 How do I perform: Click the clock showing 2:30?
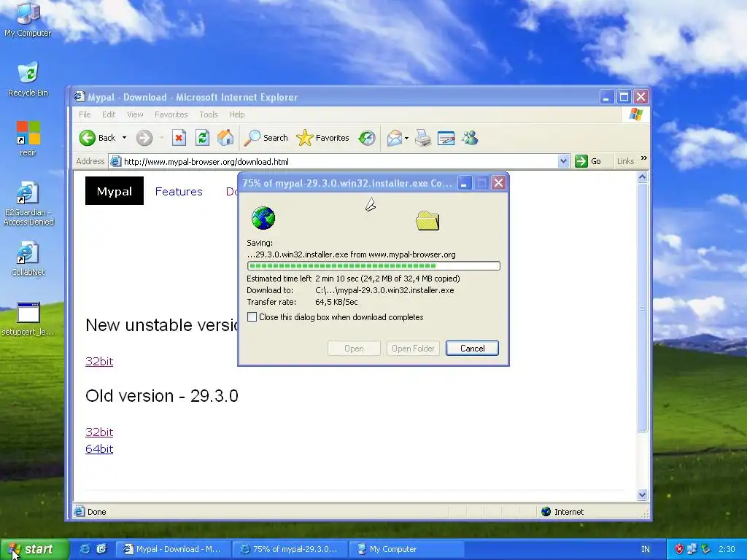(727, 549)
